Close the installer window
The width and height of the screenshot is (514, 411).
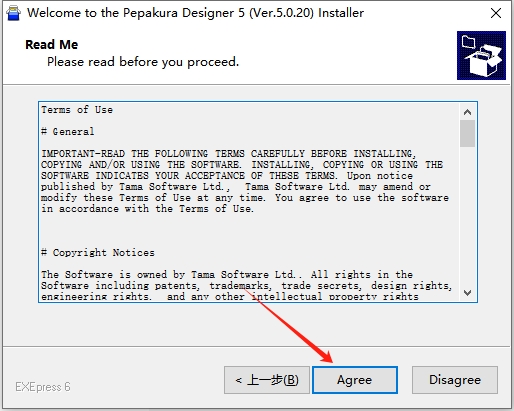coord(496,13)
